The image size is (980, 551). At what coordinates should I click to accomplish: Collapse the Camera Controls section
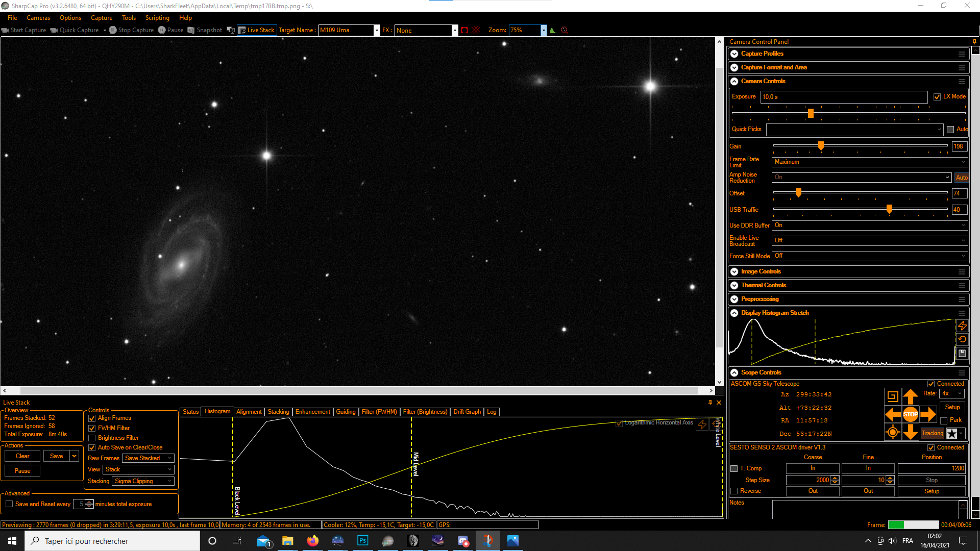pyautogui.click(x=734, y=81)
